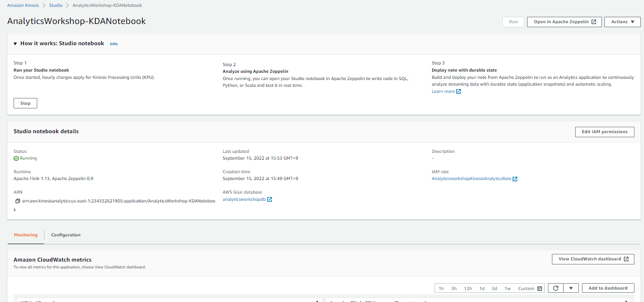Click the Running status text
The height and width of the screenshot is (302, 644).
tap(28, 158)
